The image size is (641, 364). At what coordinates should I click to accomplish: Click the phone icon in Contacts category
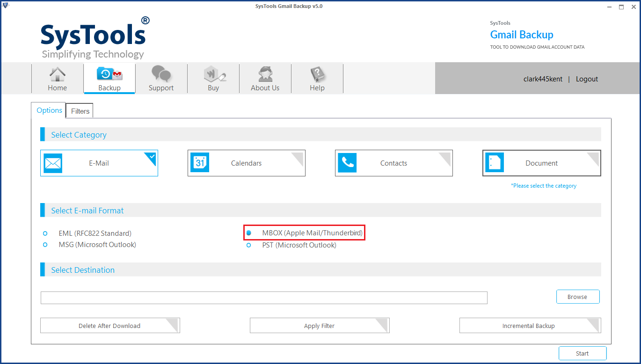click(x=347, y=163)
